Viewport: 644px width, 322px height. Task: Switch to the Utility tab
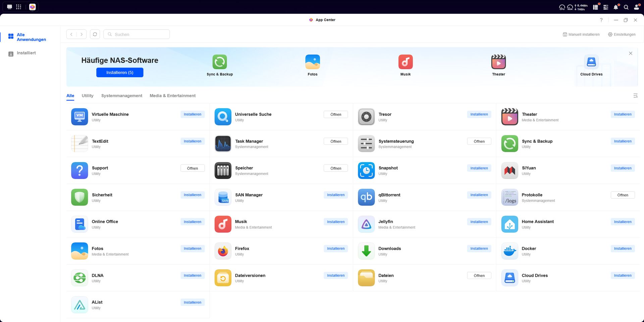(87, 96)
